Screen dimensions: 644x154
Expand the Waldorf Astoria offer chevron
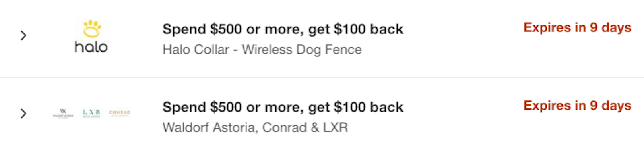coord(23,114)
